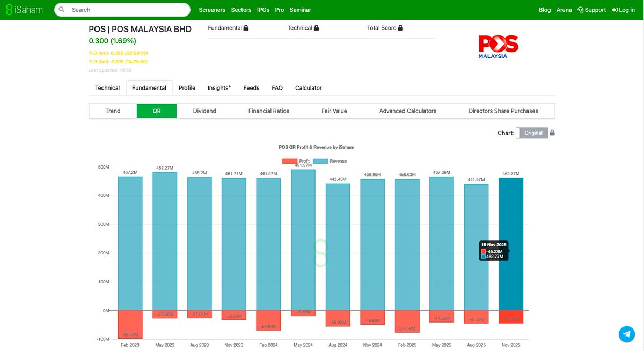The image size is (644, 351).
Task: Click the search magnifier icon
Action: tap(62, 10)
